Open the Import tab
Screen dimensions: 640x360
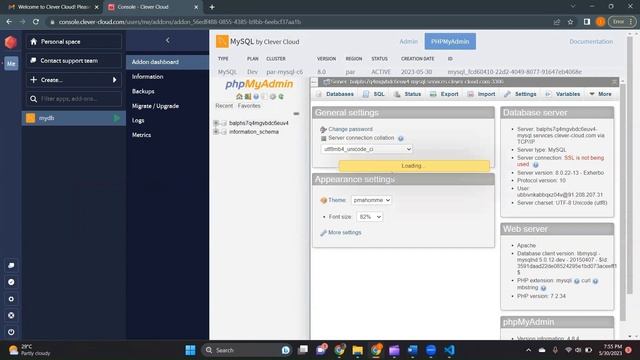(481, 94)
